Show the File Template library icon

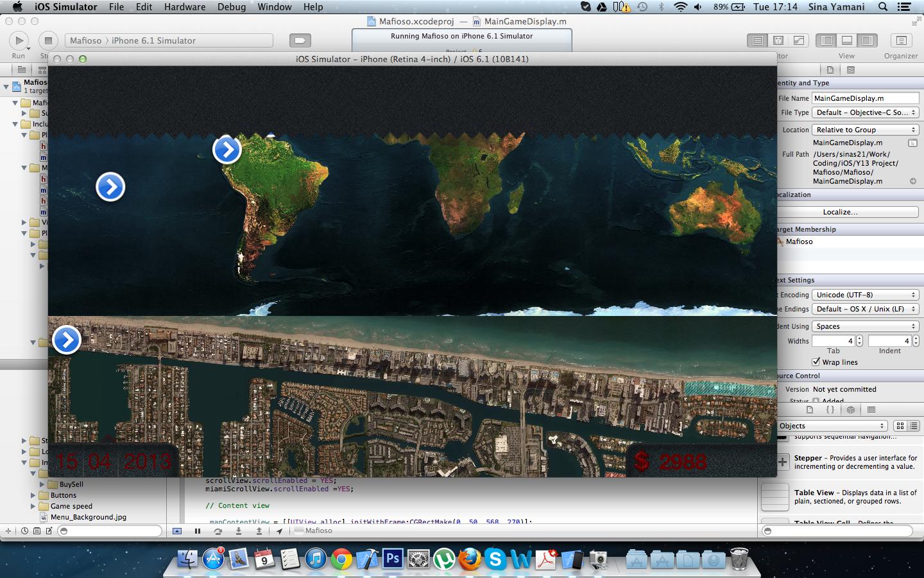point(810,410)
